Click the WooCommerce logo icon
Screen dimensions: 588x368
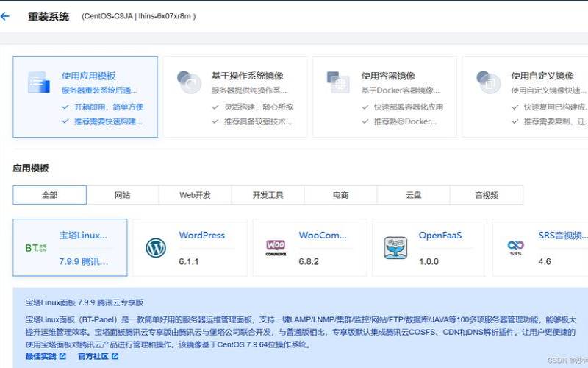point(276,248)
